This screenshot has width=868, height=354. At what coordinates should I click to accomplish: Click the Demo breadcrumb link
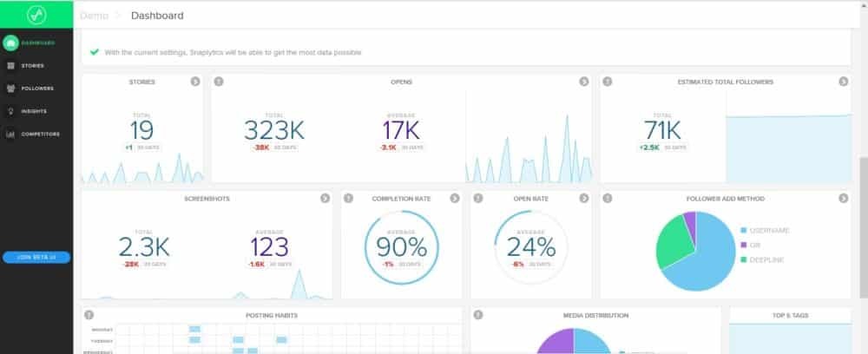[x=95, y=15]
